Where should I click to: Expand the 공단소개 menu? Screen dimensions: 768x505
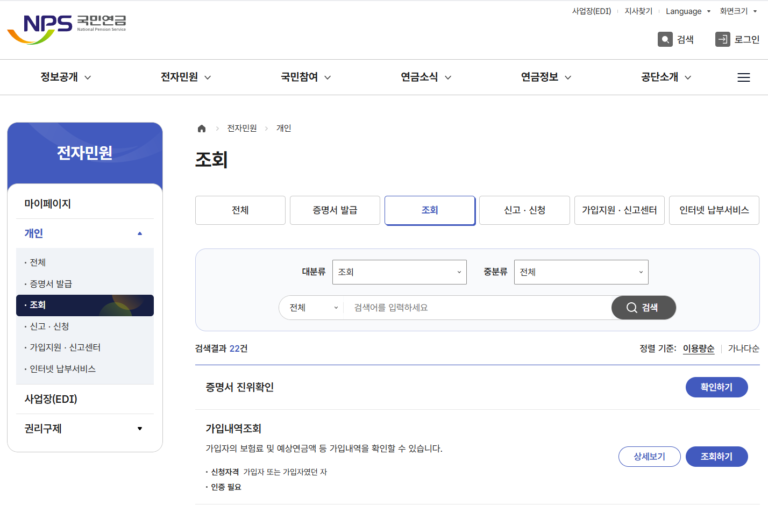[x=666, y=77]
